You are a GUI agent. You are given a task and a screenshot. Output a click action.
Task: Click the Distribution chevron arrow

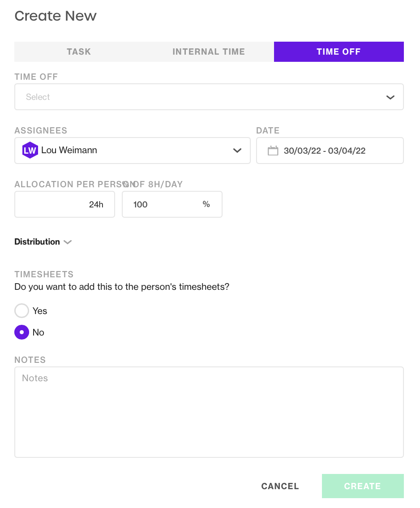(68, 242)
